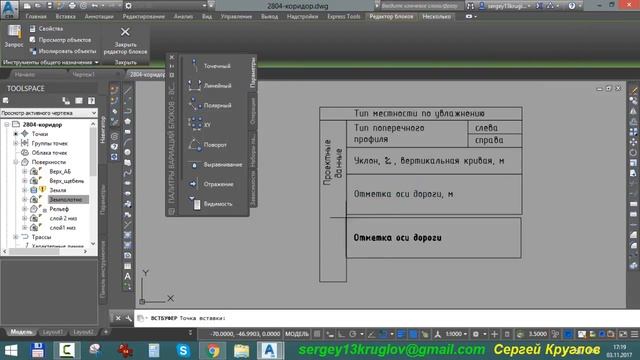This screenshot has height=360, width=640.
Task: Select the Точечный point parameter
Action: tap(211, 66)
